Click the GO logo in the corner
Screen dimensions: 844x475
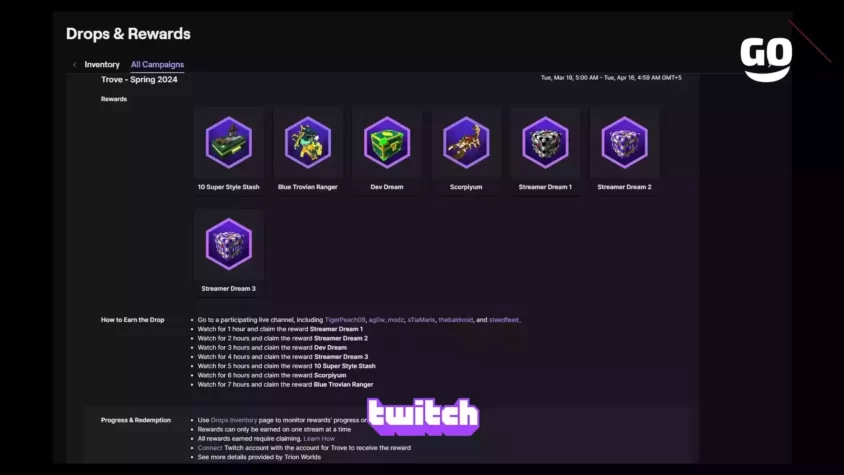pos(766,59)
